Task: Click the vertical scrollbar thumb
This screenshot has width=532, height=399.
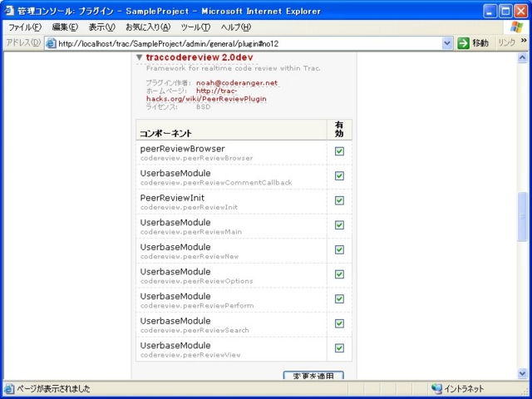Action: 523,216
